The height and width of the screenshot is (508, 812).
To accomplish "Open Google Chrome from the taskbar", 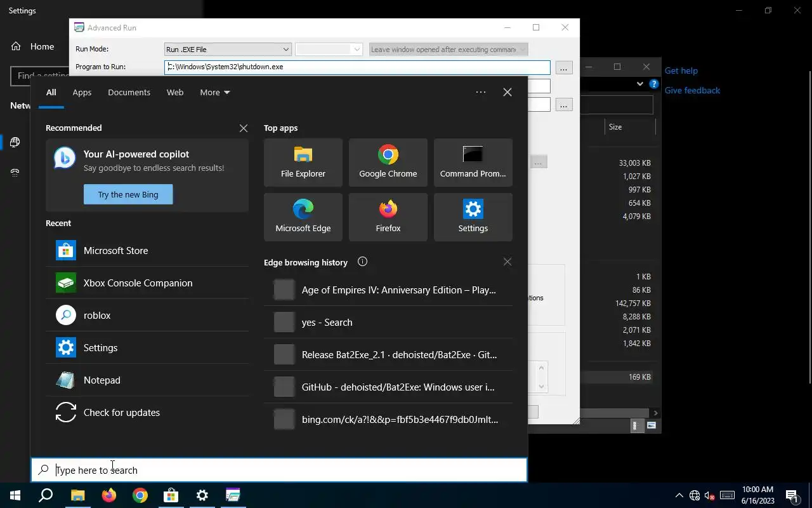I will (140, 495).
